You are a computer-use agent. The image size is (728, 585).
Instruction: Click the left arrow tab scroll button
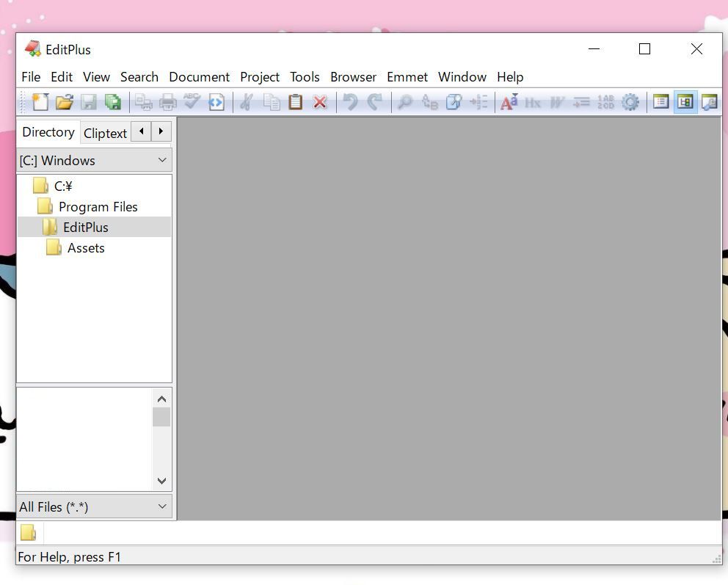[141, 132]
